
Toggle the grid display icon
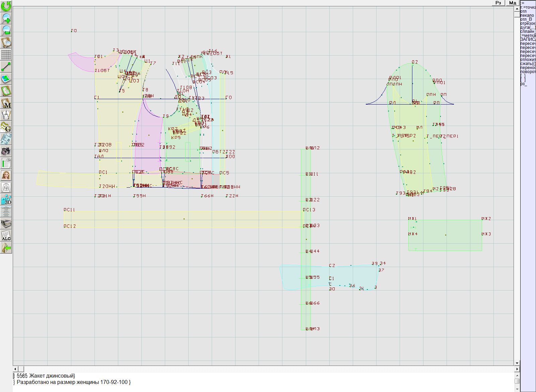point(6,54)
